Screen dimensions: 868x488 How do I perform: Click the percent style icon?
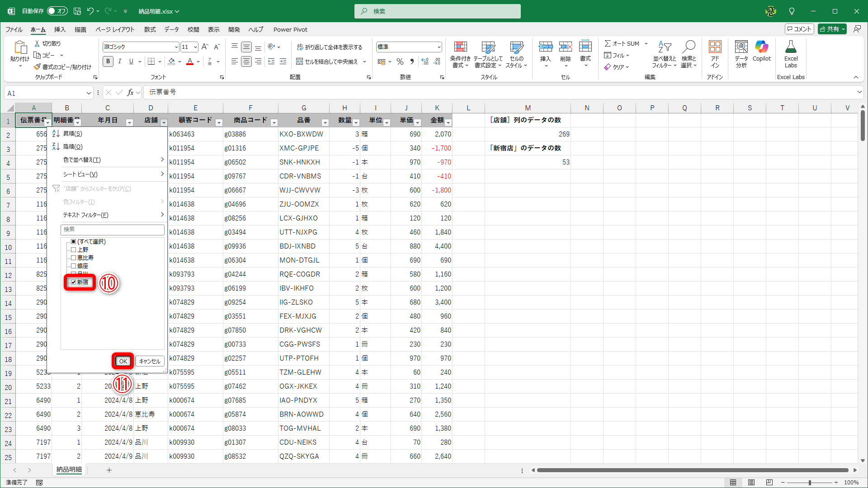[x=400, y=61]
